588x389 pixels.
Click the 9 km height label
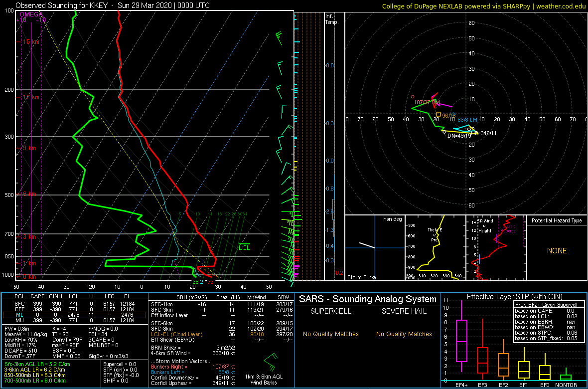28,148
